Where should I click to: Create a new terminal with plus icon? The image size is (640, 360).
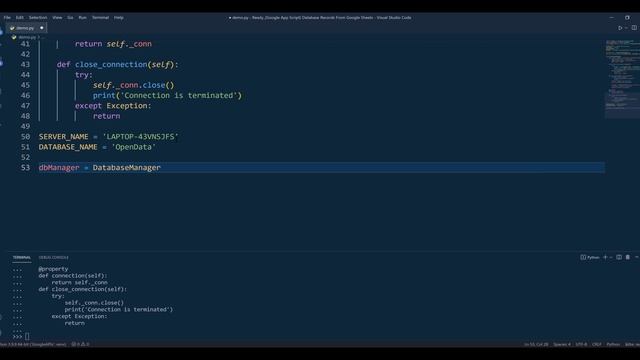(605, 257)
